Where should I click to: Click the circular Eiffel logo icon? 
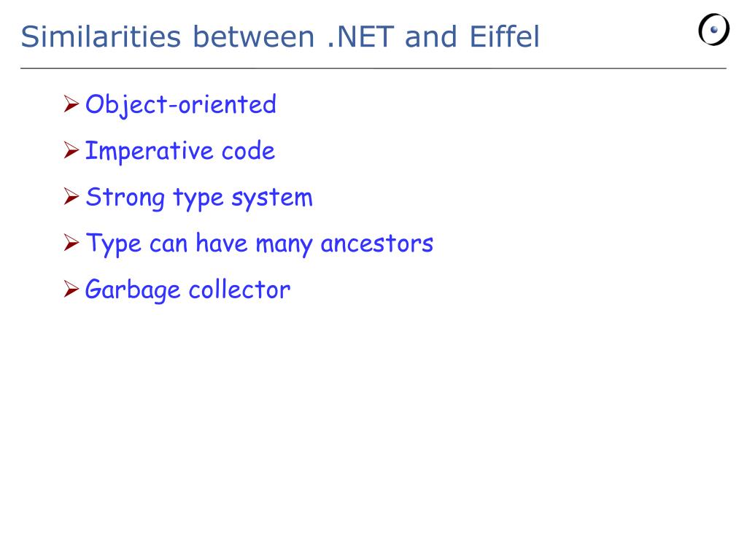[x=713, y=29]
